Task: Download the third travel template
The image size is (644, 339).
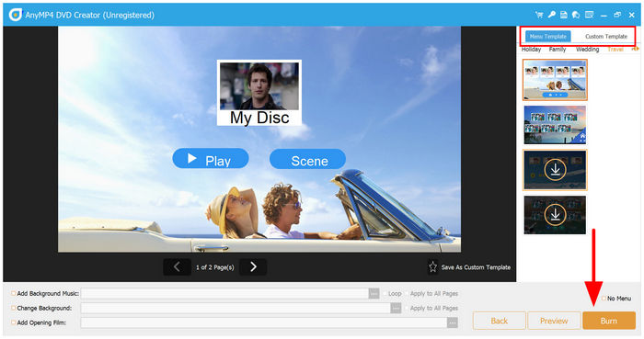Action: [x=555, y=170]
